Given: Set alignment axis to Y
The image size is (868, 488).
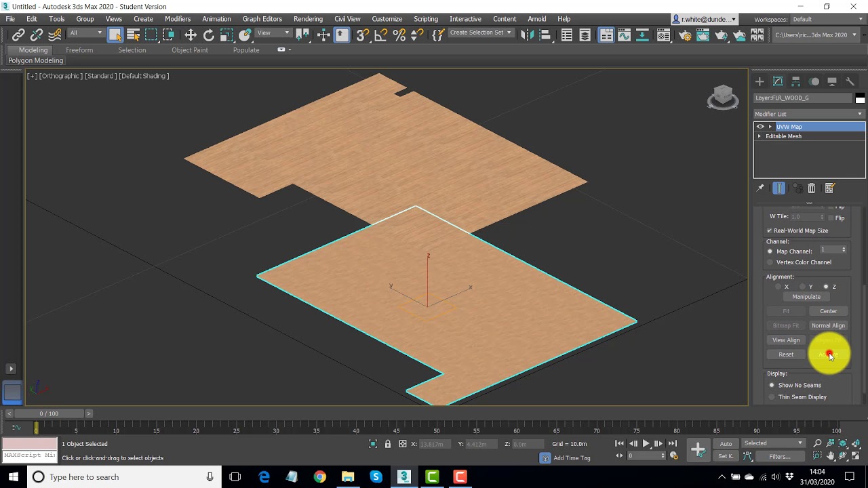Looking at the screenshot, I should tap(802, 287).
